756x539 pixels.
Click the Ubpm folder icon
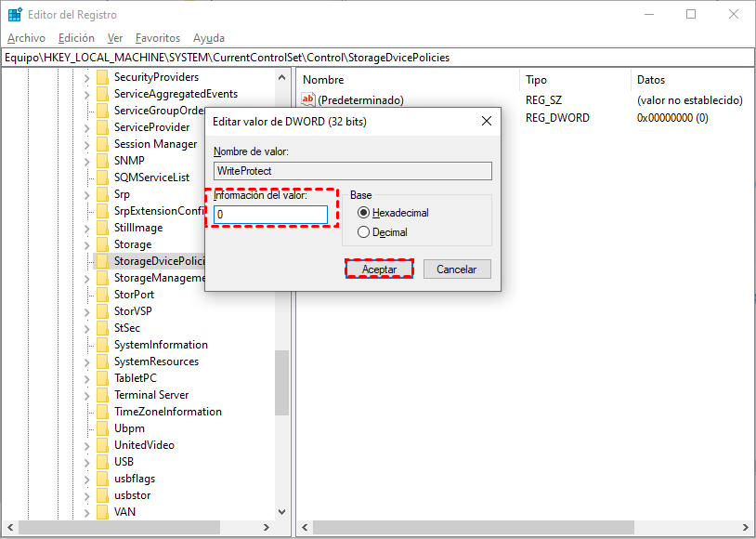point(102,428)
